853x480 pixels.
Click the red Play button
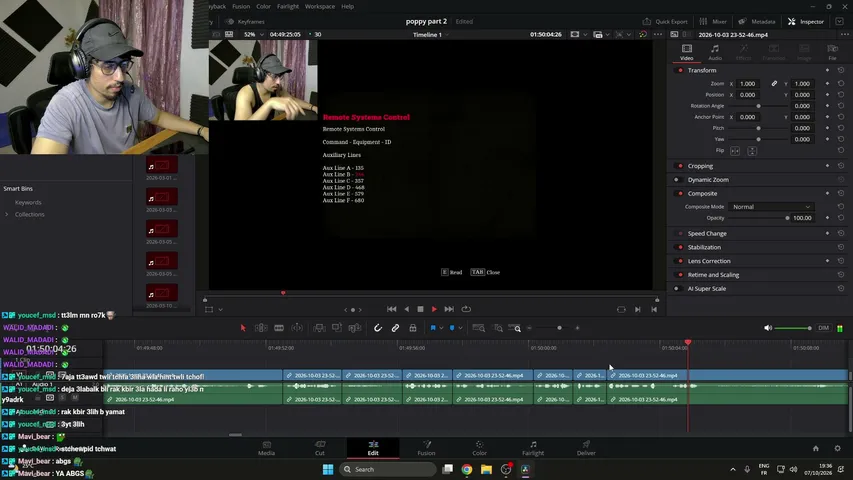click(x=434, y=309)
